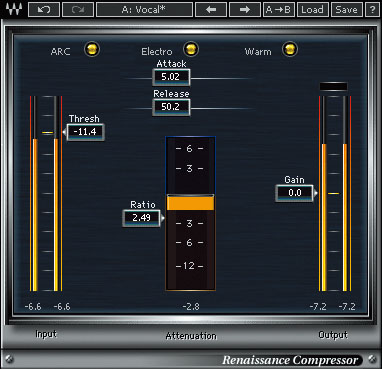382x369 pixels.
Task: Click the Output label below meters
Action: (333, 335)
